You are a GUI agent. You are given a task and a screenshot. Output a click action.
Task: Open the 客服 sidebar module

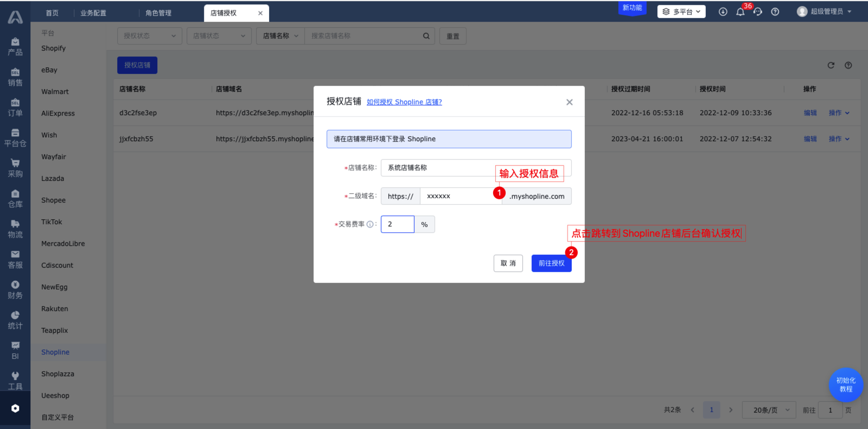click(15, 260)
